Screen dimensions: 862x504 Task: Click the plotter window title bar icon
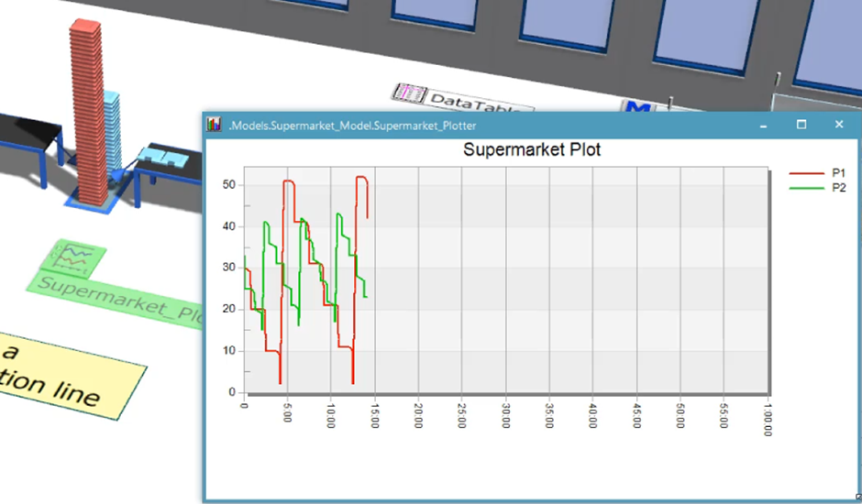point(215,125)
